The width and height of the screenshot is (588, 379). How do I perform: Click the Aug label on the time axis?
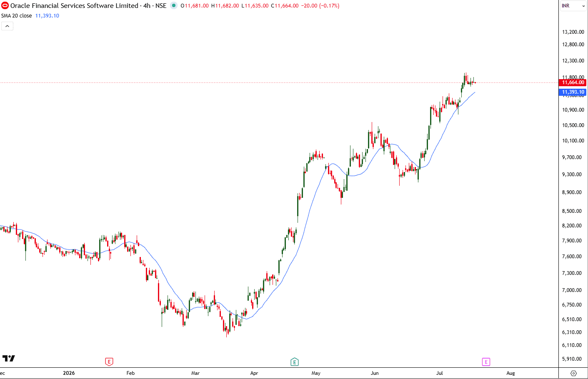[510, 373]
